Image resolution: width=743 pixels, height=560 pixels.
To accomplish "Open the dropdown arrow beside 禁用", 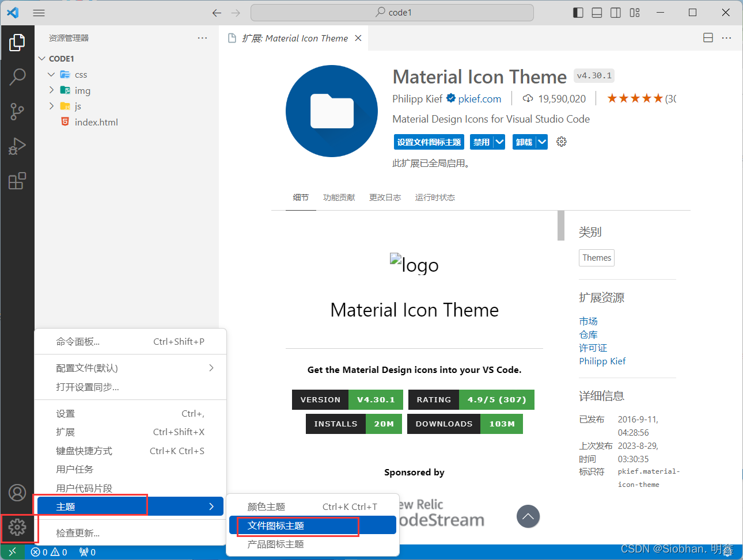I will point(499,142).
